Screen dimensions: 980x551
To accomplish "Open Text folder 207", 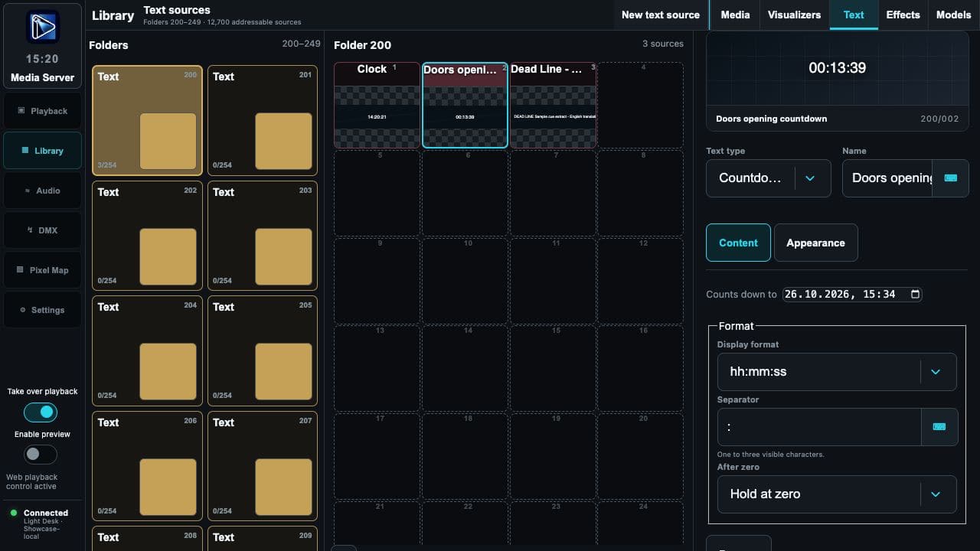I will pos(263,466).
